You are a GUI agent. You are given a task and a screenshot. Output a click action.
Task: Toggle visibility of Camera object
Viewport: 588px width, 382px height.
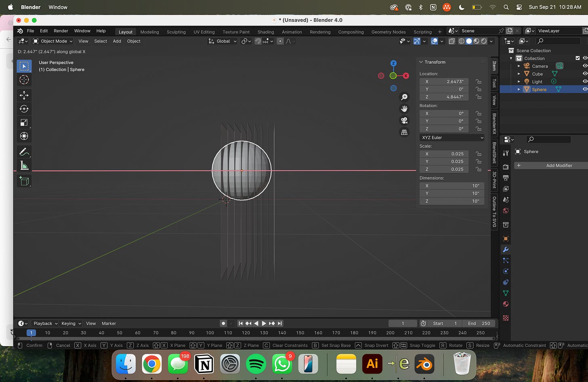tap(585, 66)
